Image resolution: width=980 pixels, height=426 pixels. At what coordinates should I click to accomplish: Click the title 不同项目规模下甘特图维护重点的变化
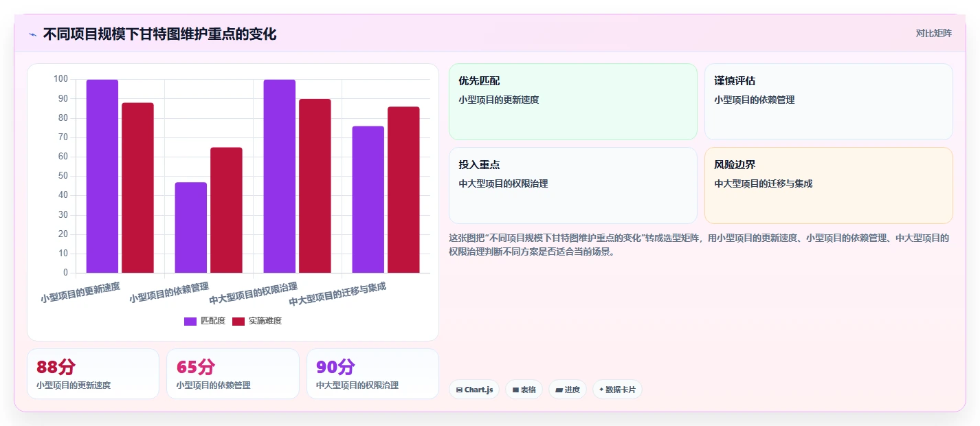coord(159,34)
